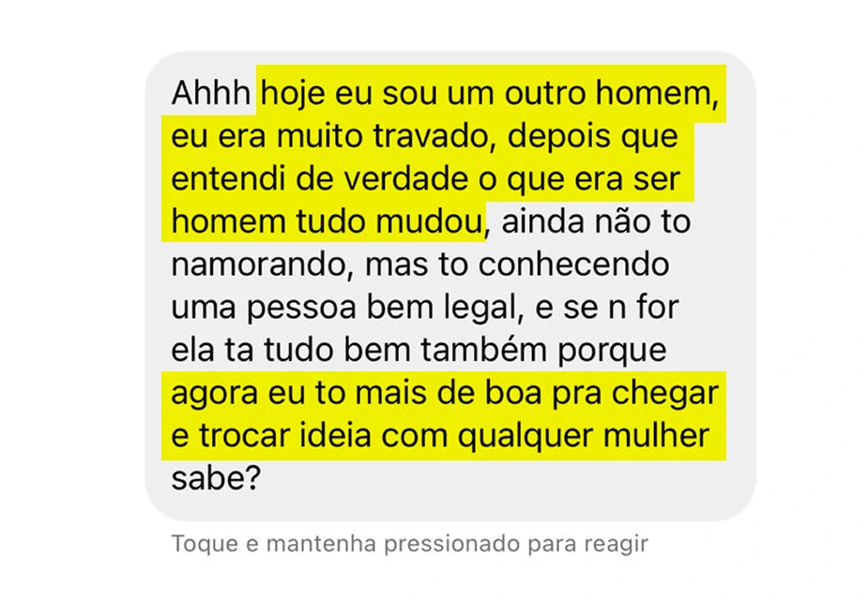Click the word "Ahhh" starting the message

(211, 93)
